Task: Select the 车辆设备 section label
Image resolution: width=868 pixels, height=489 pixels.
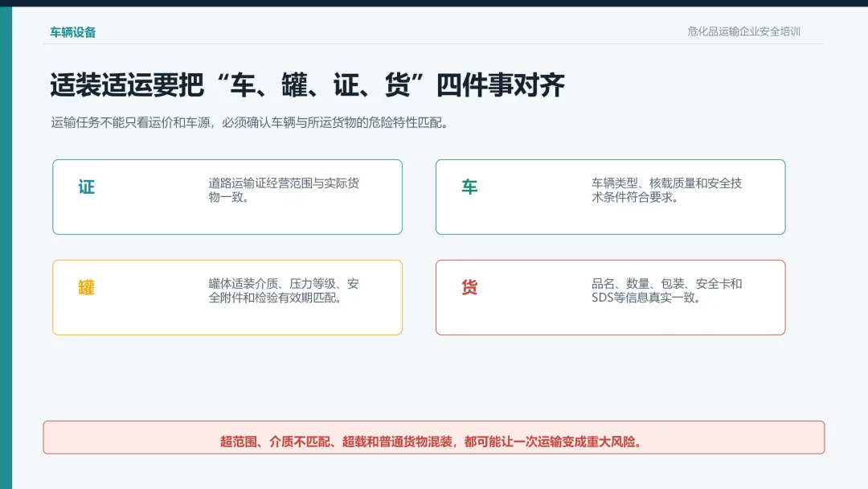Action: pos(73,32)
